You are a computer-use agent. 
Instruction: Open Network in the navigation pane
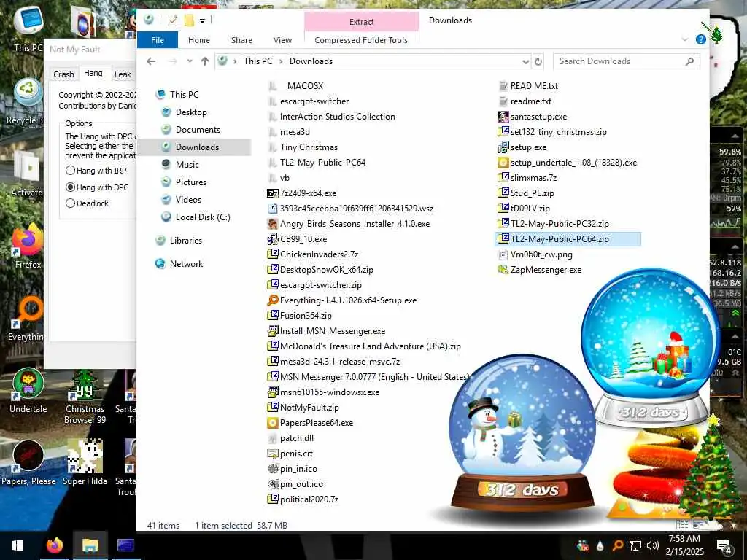(x=186, y=264)
